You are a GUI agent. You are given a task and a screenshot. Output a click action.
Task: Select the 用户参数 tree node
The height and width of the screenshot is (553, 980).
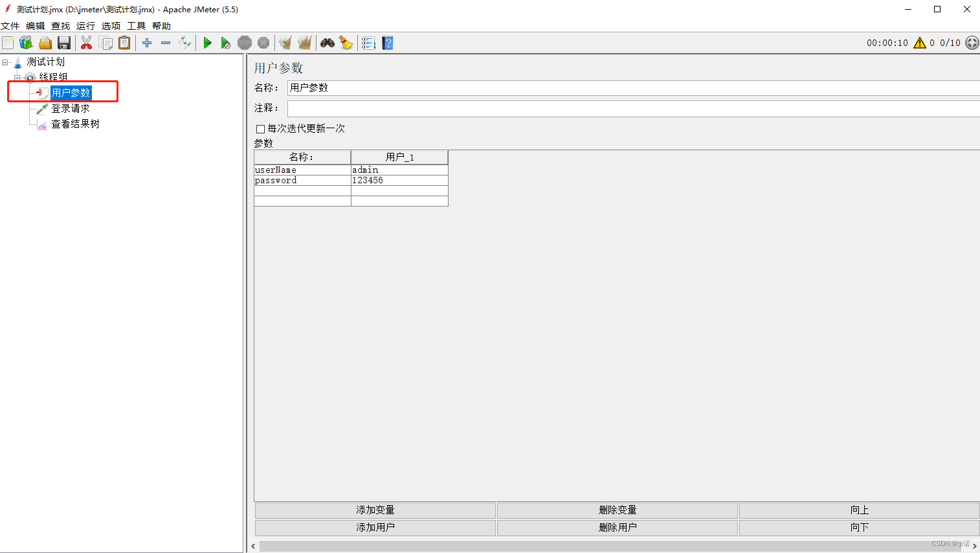tap(71, 93)
